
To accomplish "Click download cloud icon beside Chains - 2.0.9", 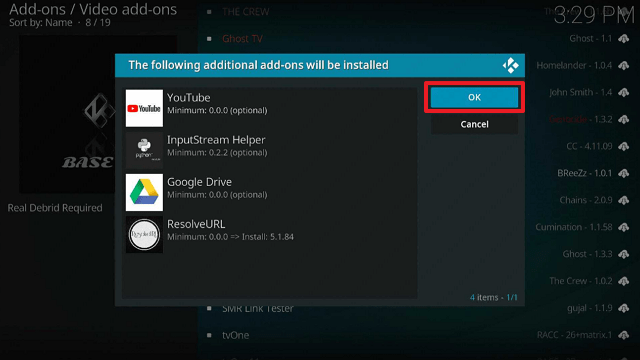I will click(x=623, y=200).
